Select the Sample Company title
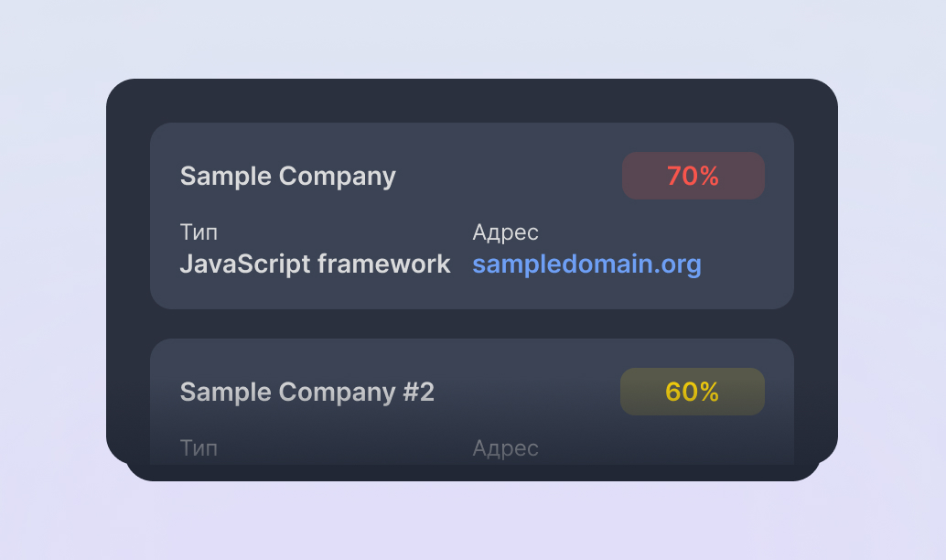Viewport: 946px width, 560px height. (287, 176)
